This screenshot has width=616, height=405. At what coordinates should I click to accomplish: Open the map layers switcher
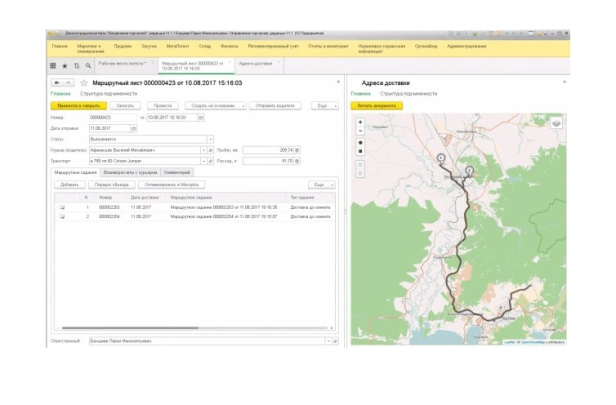click(x=557, y=124)
